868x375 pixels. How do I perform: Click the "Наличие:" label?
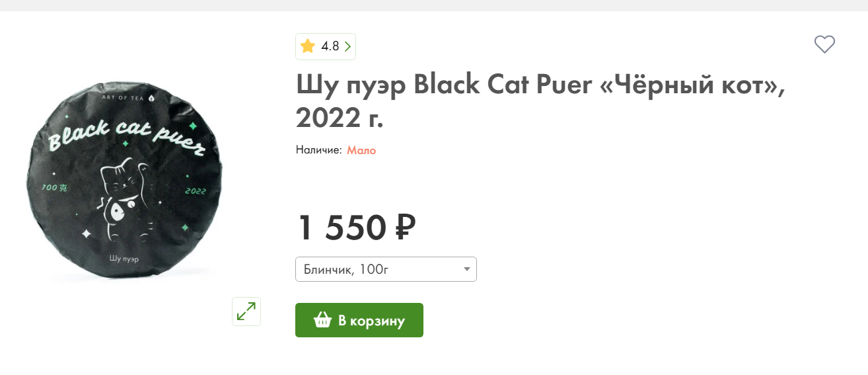pyautogui.click(x=318, y=150)
